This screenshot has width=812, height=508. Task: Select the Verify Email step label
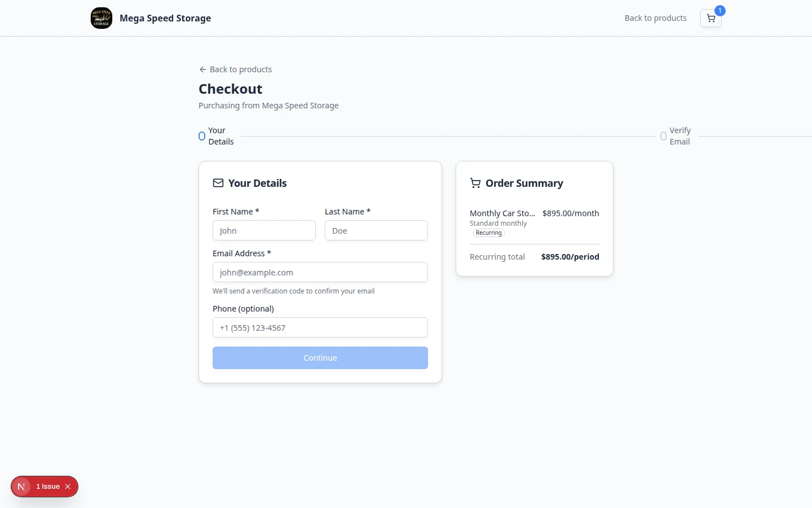(x=680, y=136)
